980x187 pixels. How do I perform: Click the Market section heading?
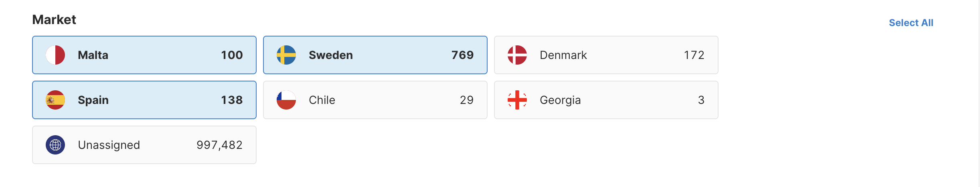pos(54,20)
